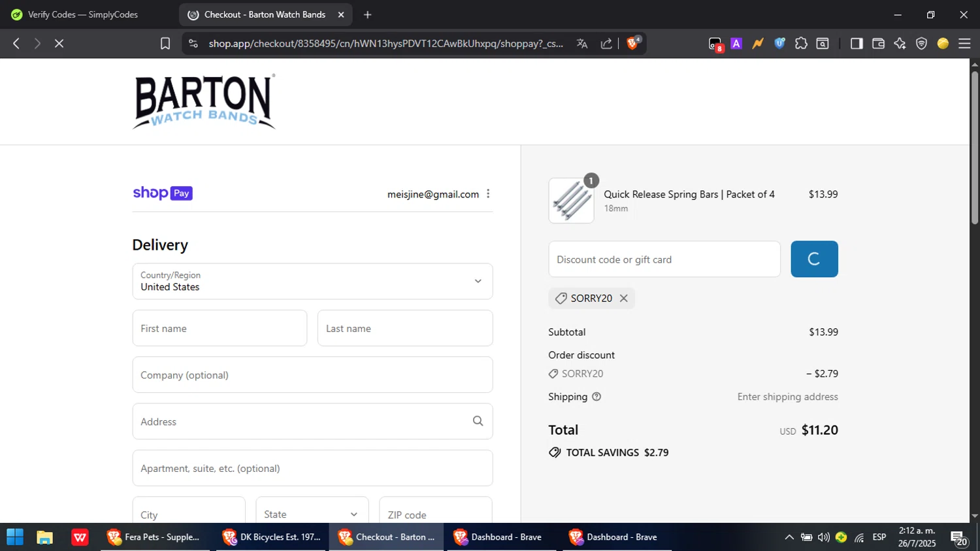The image size is (980, 551).
Task: Click the Quick Release Spring Bars title
Action: 689,194
